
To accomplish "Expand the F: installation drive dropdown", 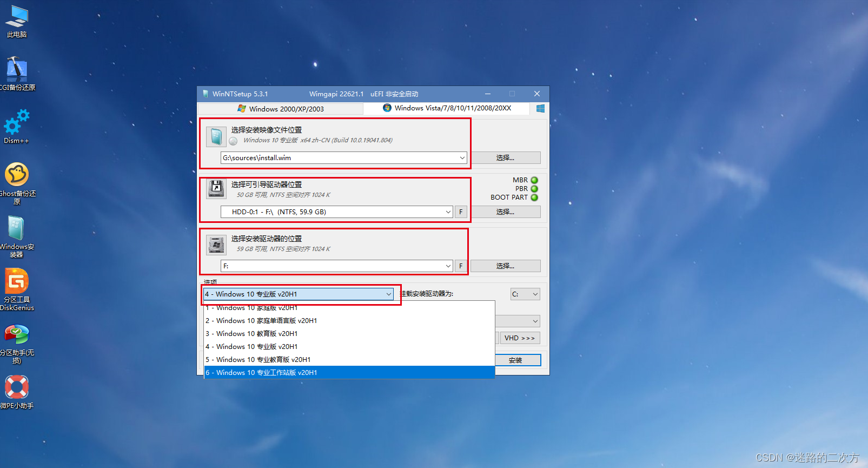I will pyautogui.click(x=448, y=266).
